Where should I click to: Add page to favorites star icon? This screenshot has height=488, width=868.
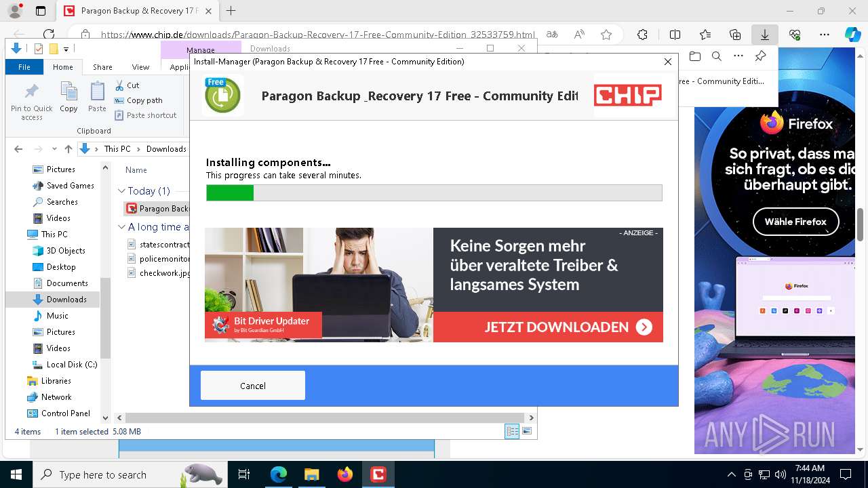pyautogui.click(x=606, y=35)
